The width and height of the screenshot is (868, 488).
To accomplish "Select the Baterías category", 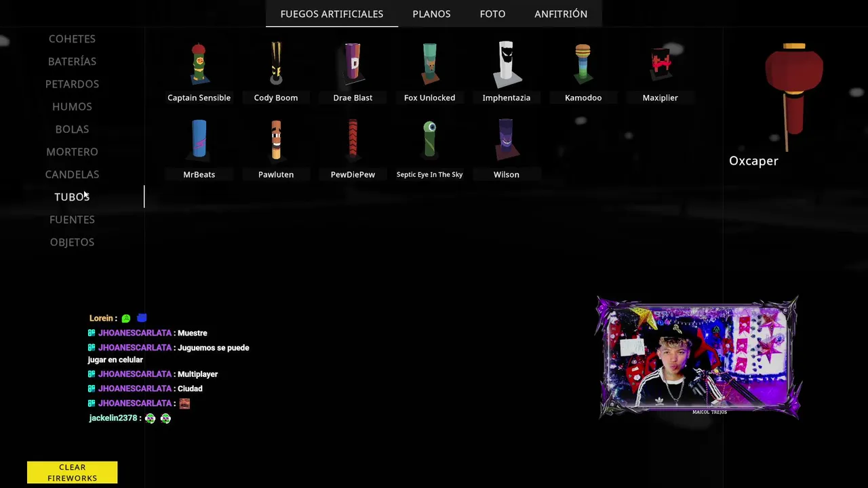I will tap(72, 61).
